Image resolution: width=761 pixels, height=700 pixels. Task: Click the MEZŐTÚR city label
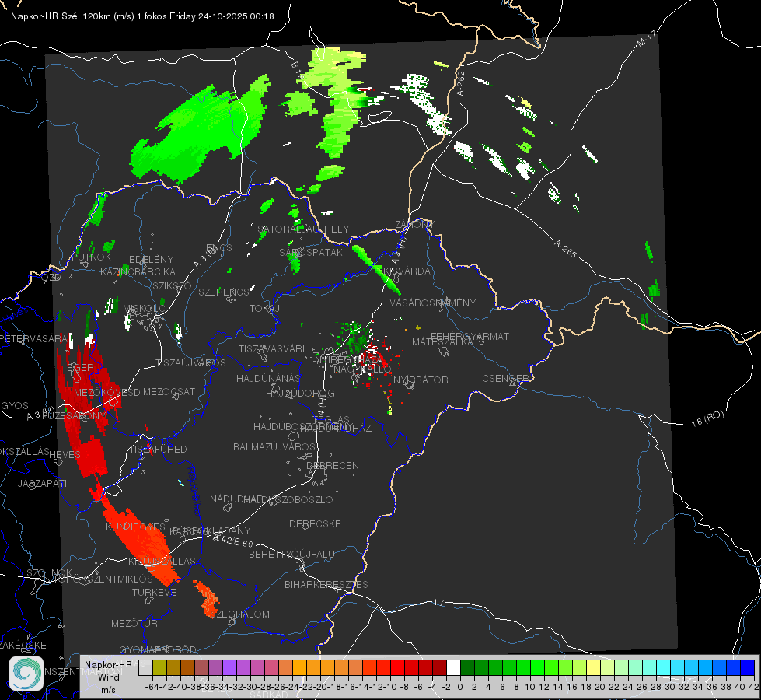point(134,623)
